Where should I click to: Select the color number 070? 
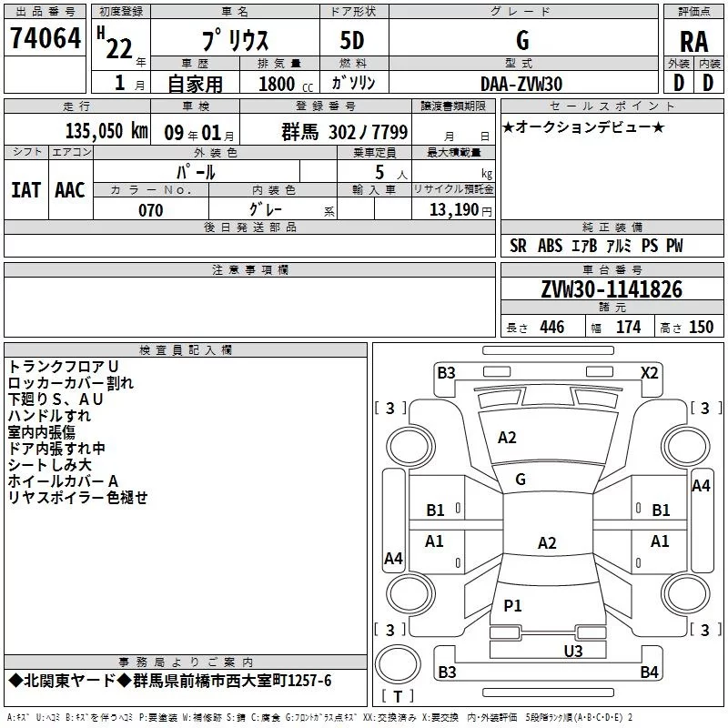click(x=151, y=210)
